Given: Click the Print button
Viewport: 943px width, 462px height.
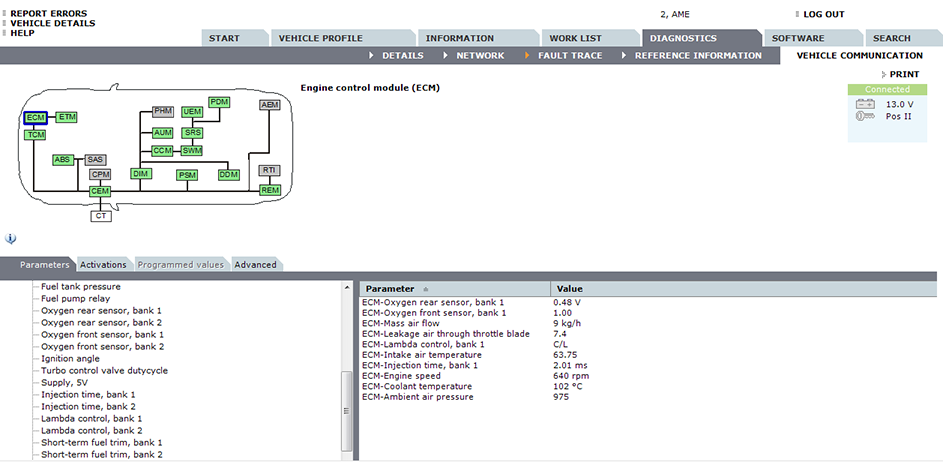Looking at the screenshot, I should pyautogui.click(x=903, y=75).
